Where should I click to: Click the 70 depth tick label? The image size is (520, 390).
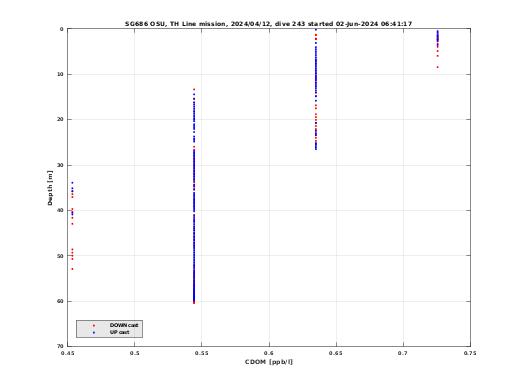(60, 346)
